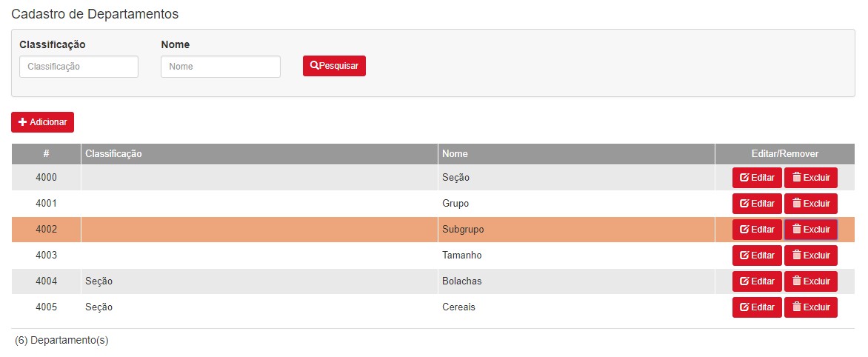Click the plus icon in Adicionar button

[22, 122]
